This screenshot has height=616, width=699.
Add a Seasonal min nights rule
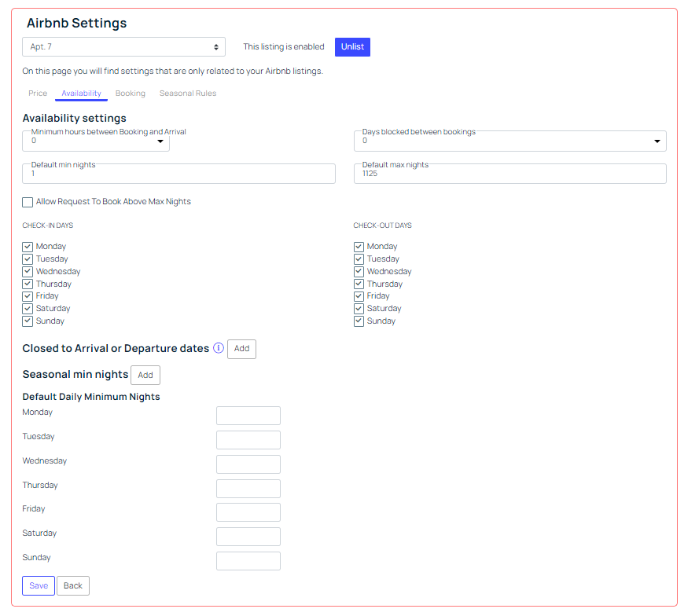tap(145, 375)
